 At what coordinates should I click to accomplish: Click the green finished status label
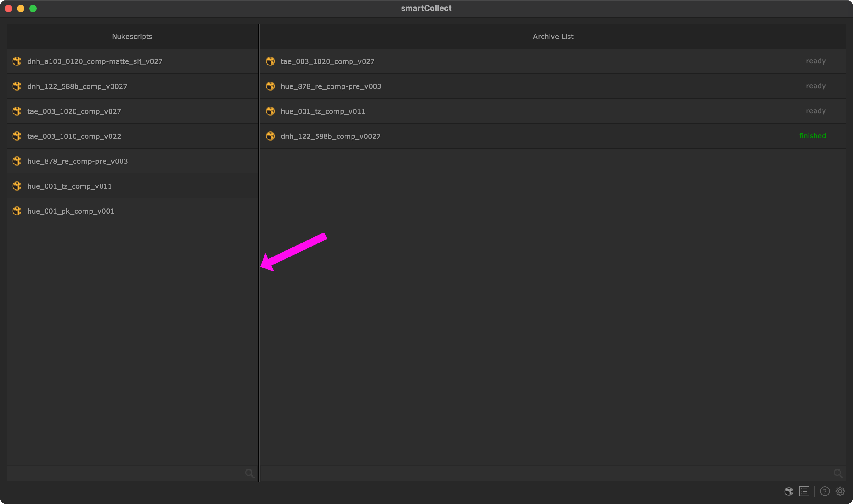coord(812,136)
